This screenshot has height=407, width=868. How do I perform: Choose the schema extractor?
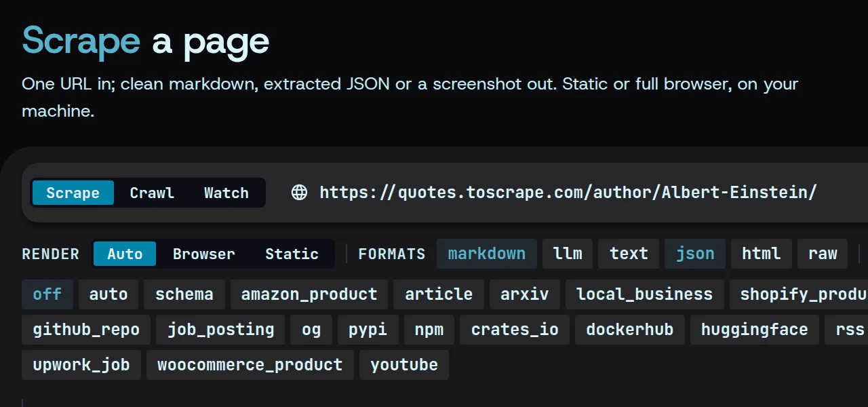[184, 294]
